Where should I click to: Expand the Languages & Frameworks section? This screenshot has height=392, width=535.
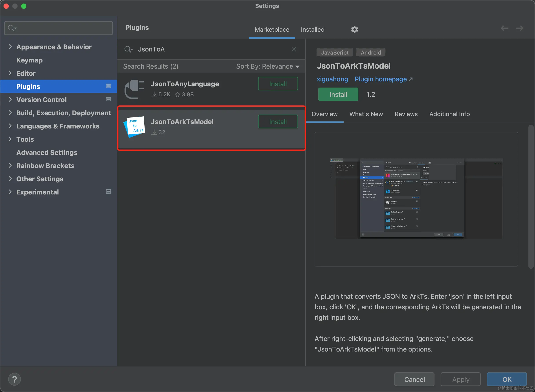pos(10,126)
